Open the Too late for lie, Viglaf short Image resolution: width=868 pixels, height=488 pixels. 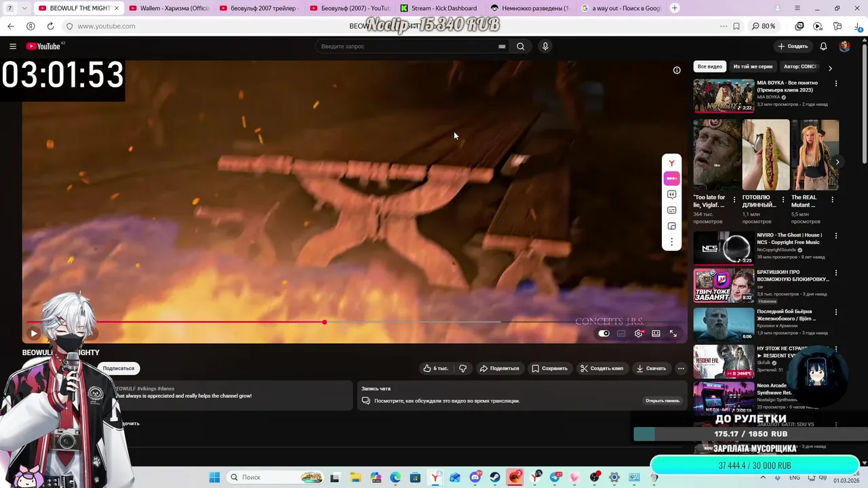[717, 155]
